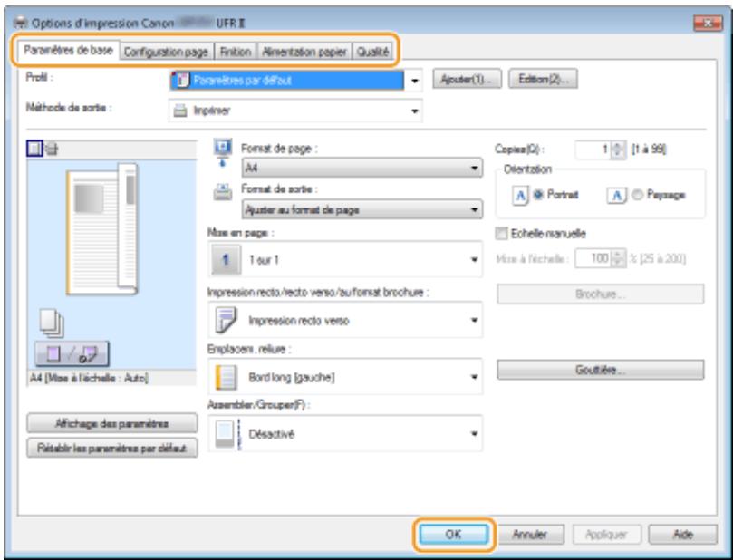Click the Copies spinner arrows
Viewport: 733px width, 560px height.
618,150
